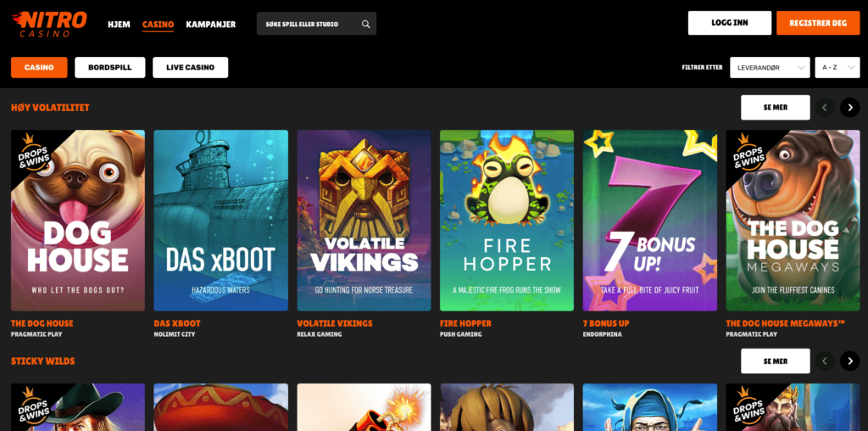Viewport: 868px width, 431px height.
Task: Open the blue ninja Sticky Wilds thumbnail
Action: coord(650,407)
